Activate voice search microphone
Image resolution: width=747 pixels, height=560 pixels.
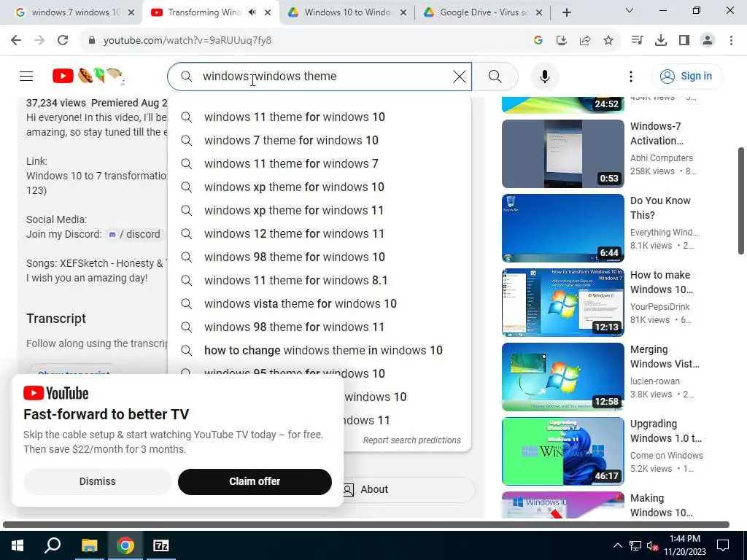click(x=544, y=76)
